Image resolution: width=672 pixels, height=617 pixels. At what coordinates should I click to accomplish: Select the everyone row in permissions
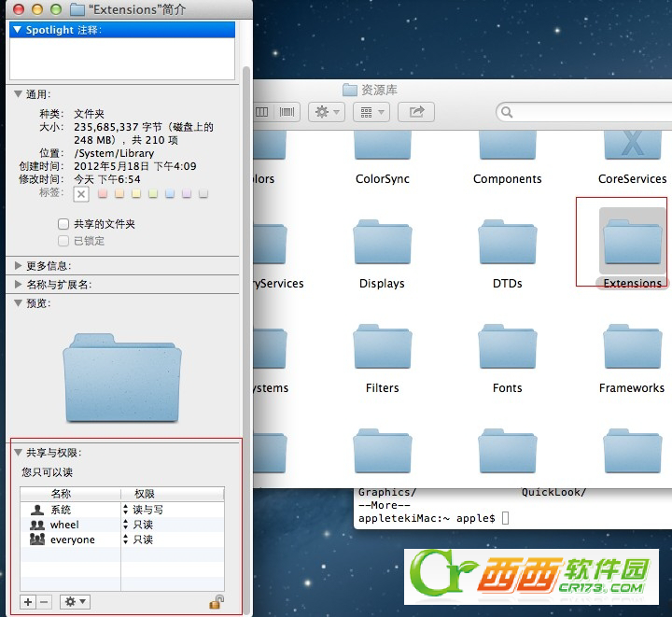[122, 540]
